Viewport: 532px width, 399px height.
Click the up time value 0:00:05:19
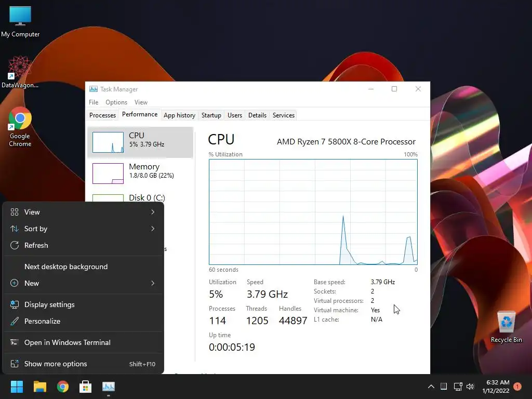click(232, 347)
